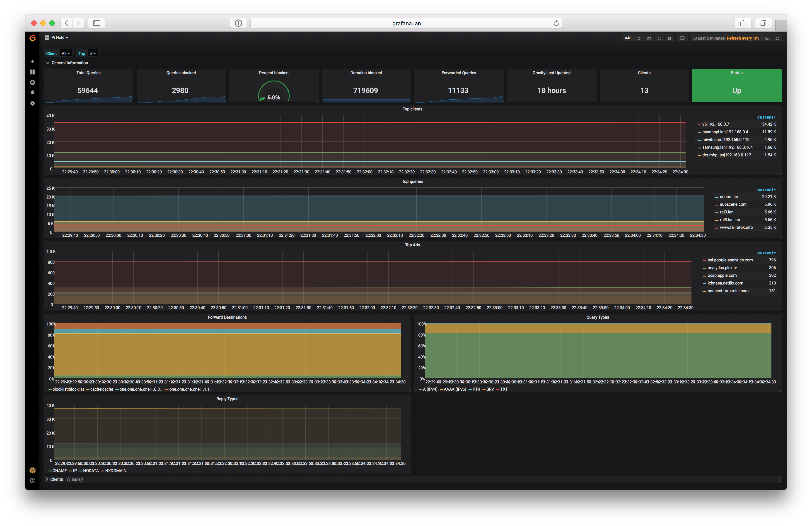Click the Save dashboard icon
Viewport: 812px width, 526px height.
(660, 38)
